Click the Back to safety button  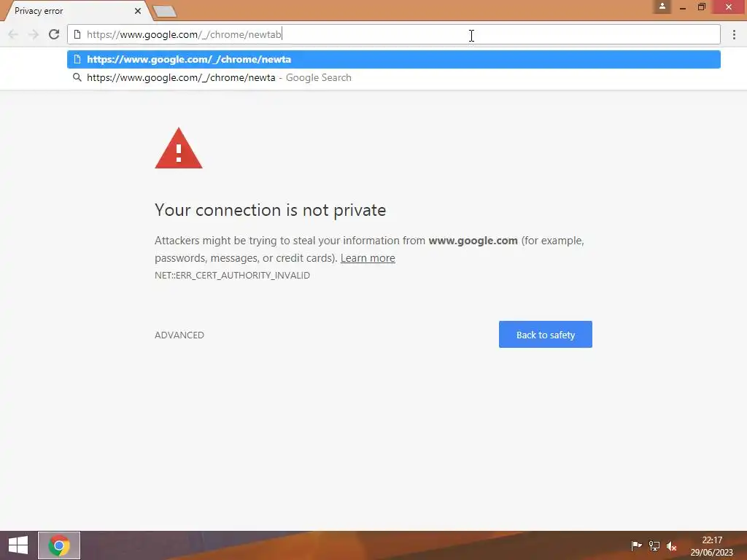[546, 334]
